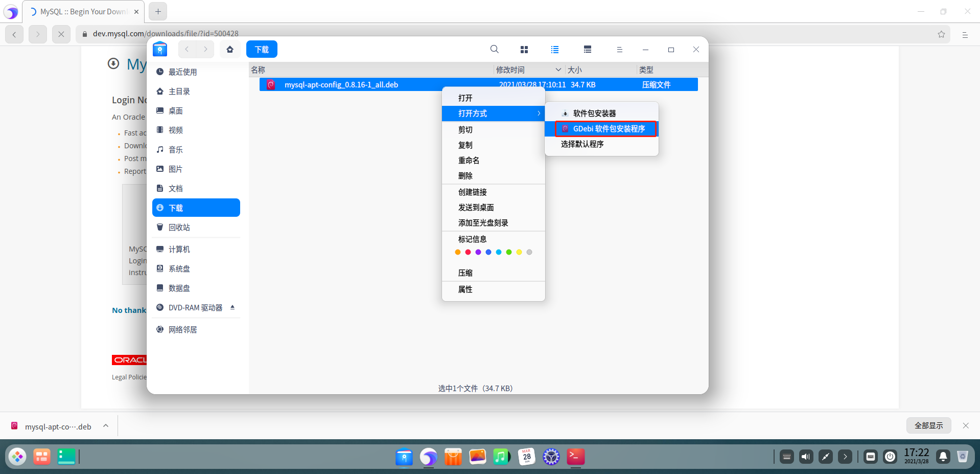
Task: Open 系统盘 in the sidebar
Action: coord(196,269)
